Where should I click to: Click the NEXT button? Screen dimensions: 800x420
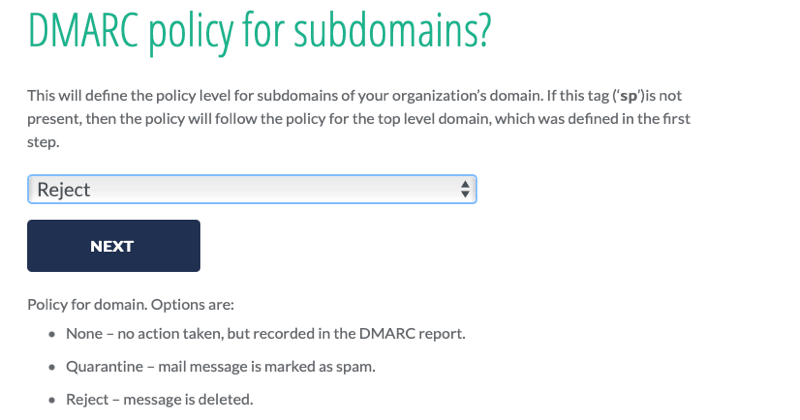pyautogui.click(x=113, y=246)
